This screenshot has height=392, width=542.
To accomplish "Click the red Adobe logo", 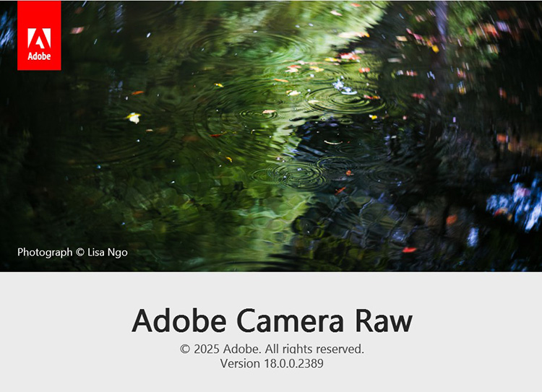I will pyautogui.click(x=39, y=35).
